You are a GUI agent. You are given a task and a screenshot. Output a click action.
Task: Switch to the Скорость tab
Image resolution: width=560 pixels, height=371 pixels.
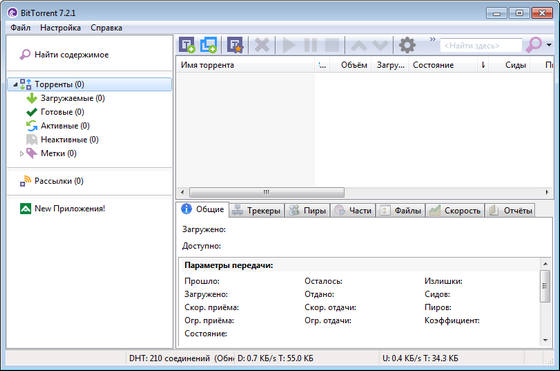455,211
